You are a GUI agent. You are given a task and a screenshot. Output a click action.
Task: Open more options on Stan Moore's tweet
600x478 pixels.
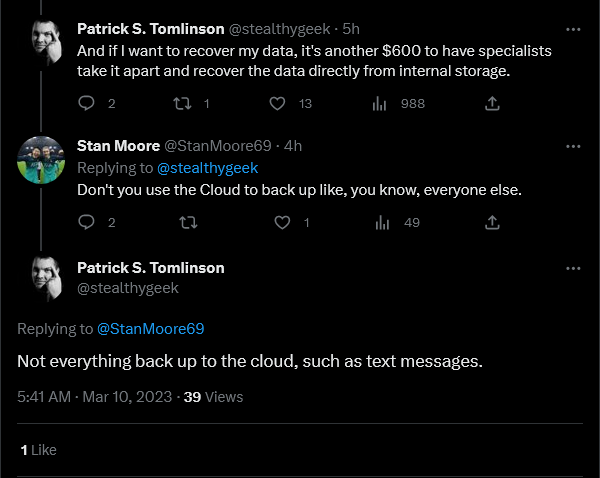573,147
